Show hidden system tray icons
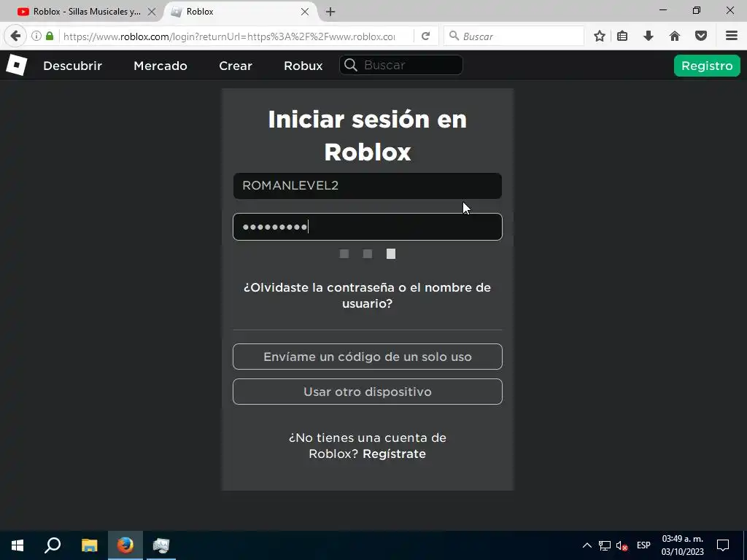 pos(587,545)
